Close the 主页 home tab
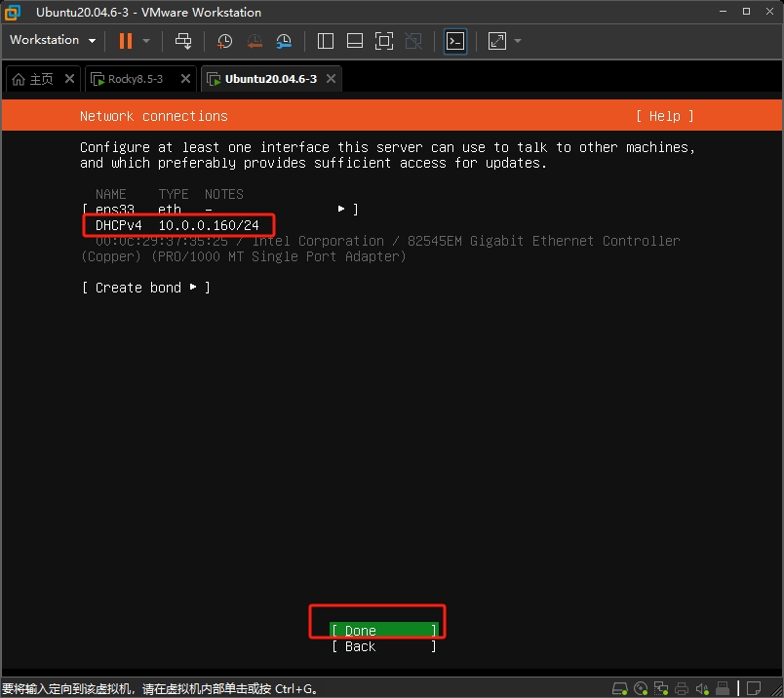The width and height of the screenshot is (784, 698). [x=70, y=79]
